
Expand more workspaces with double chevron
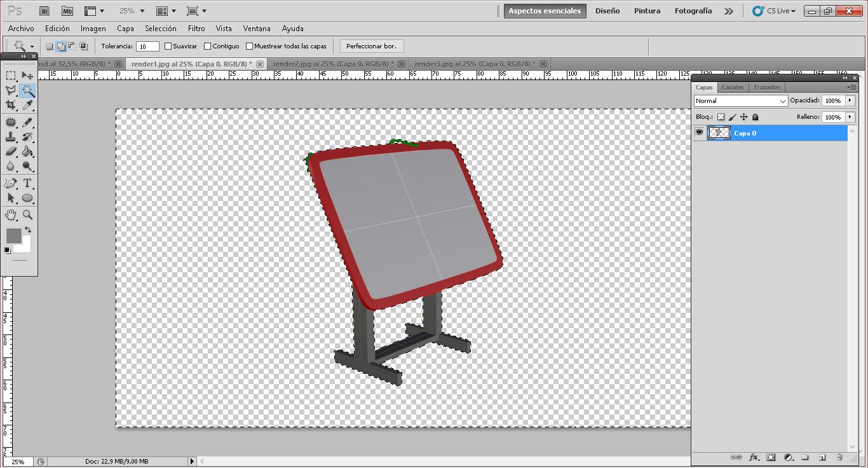(729, 11)
